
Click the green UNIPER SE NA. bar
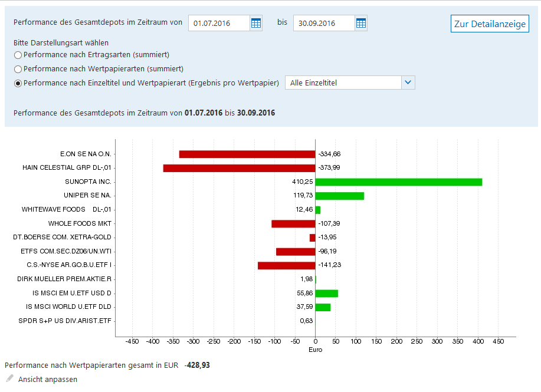pyautogui.click(x=339, y=196)
